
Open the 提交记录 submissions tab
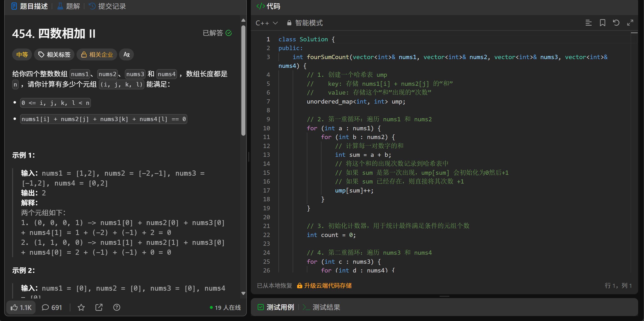108,6
